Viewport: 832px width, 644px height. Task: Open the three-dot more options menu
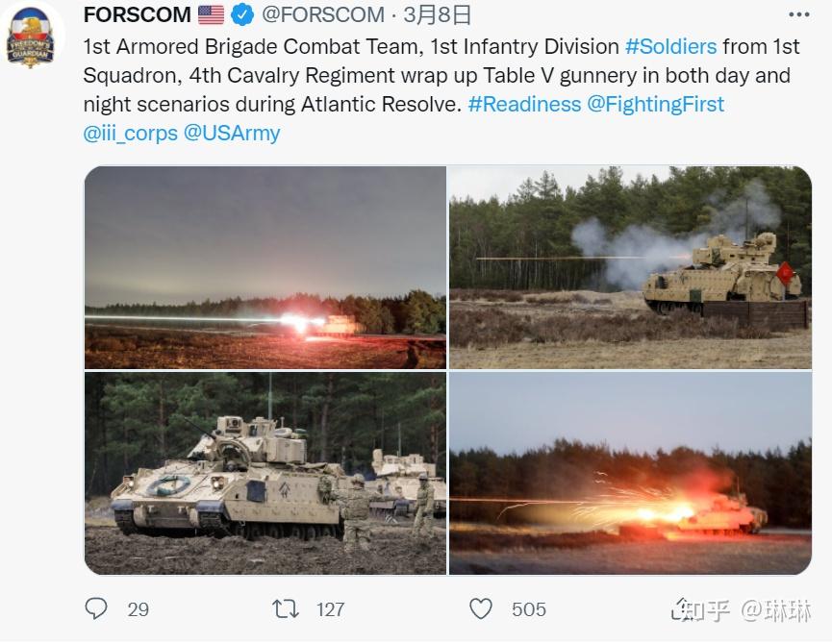click(x=798, y=14)
